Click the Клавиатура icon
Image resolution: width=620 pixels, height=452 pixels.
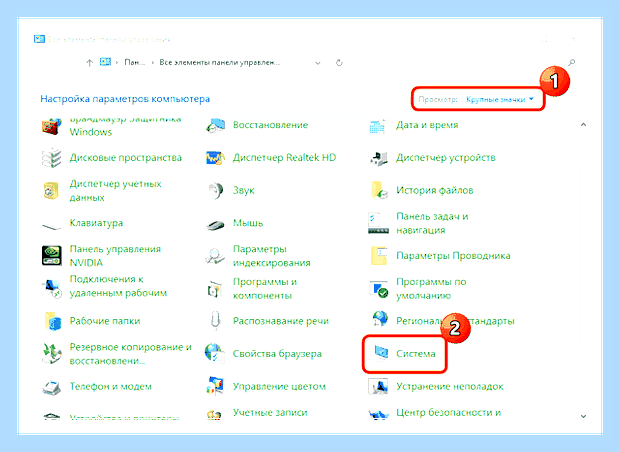tap(51, 225)
